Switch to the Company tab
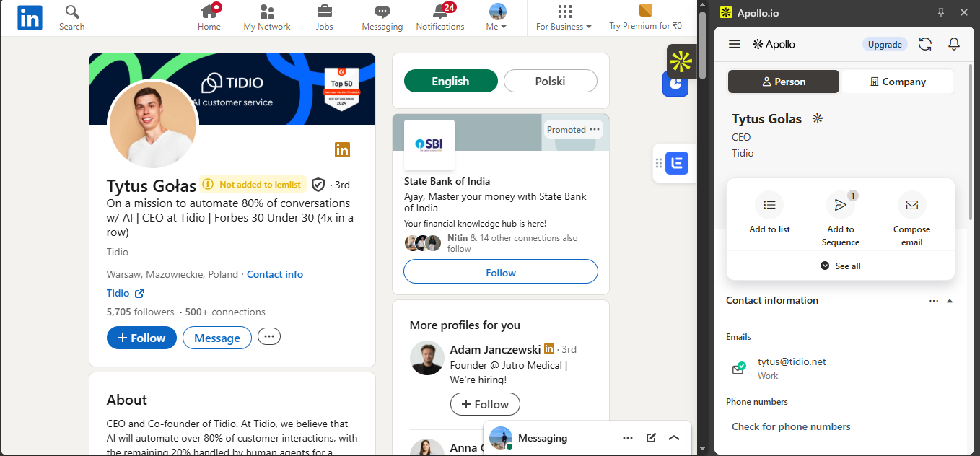 click(x=898, y=82)
